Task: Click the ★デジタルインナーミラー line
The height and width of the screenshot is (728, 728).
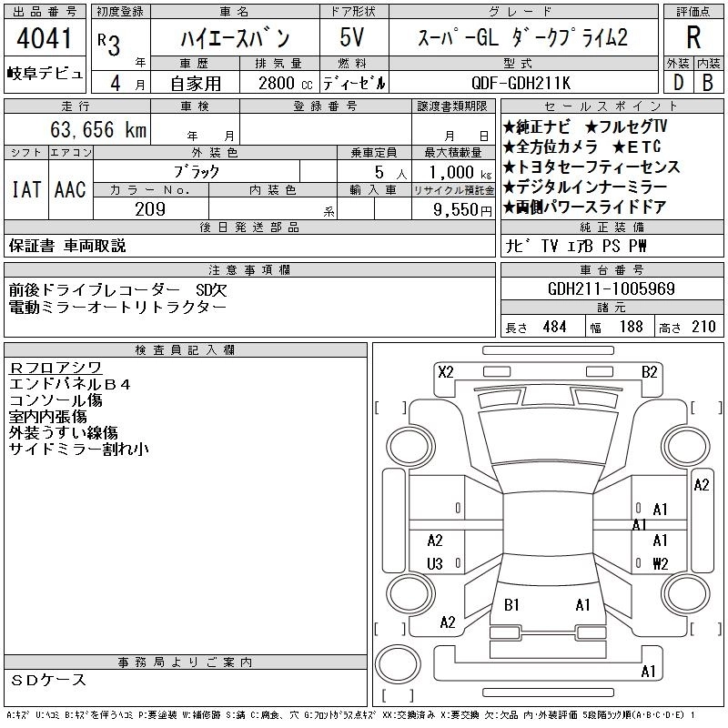Action: pyautogui.click(x=585, y=187)
